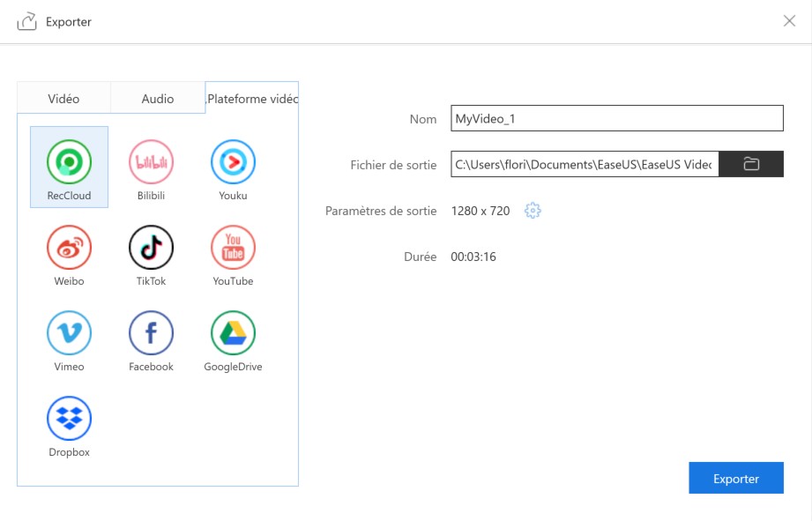The height and width of the screenshot is (521, 812).
Task: Choose the YouTube platform icon
Action: pyautogui.click(x=233, y=248)
